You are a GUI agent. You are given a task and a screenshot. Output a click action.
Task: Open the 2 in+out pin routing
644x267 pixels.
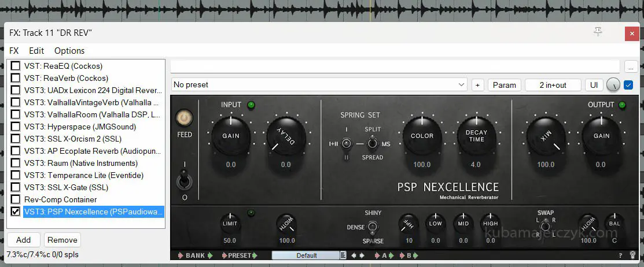[x=553, y=85]
